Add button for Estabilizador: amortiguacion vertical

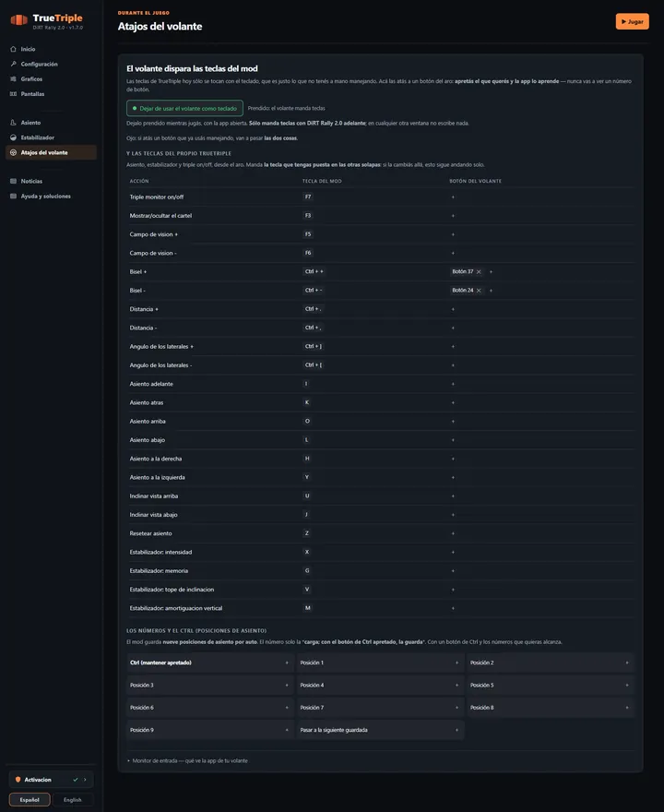coord(453,608)
